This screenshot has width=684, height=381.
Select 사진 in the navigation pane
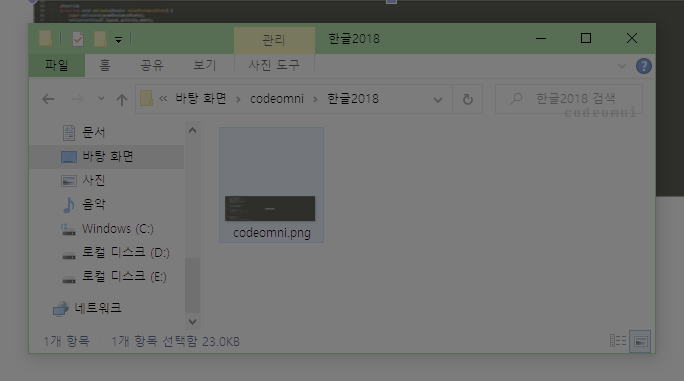point(94,180)
